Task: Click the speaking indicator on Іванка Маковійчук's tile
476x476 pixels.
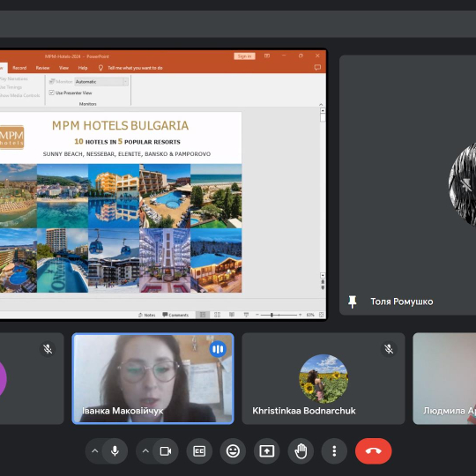Action: click(x=218, y=349)
